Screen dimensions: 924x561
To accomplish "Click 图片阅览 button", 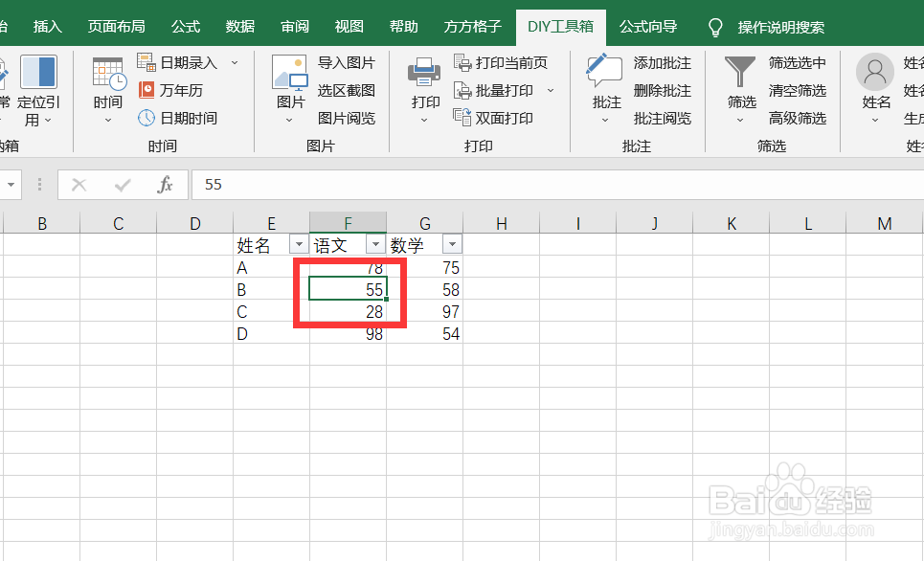I will [347, 118].
